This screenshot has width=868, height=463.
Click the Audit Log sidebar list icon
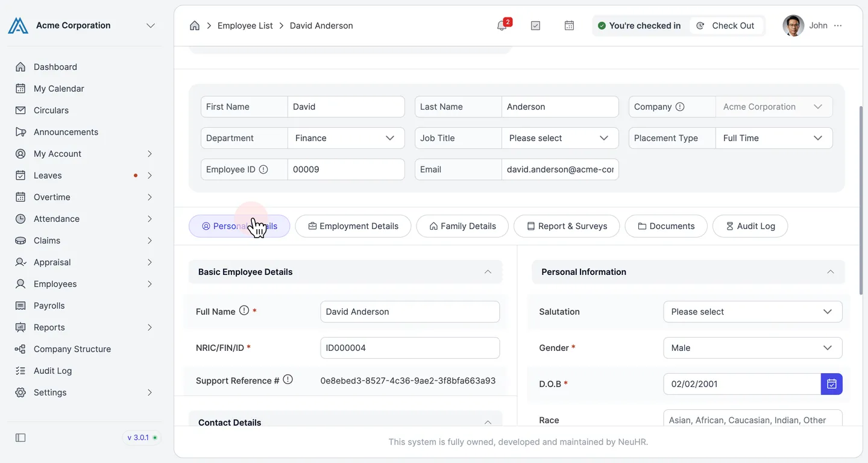pos(20,371)
